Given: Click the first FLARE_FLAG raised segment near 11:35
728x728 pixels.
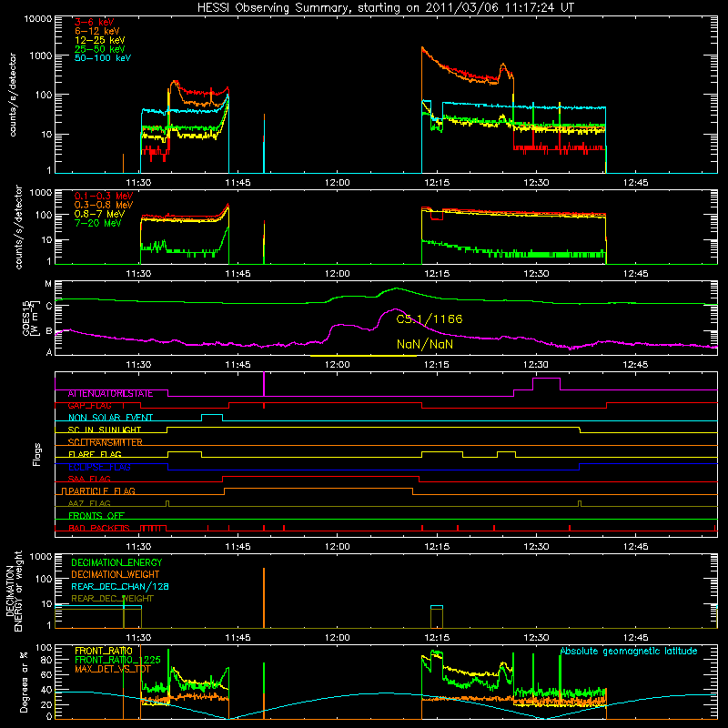Looking at the screenshot, I should tap(185, 451).
